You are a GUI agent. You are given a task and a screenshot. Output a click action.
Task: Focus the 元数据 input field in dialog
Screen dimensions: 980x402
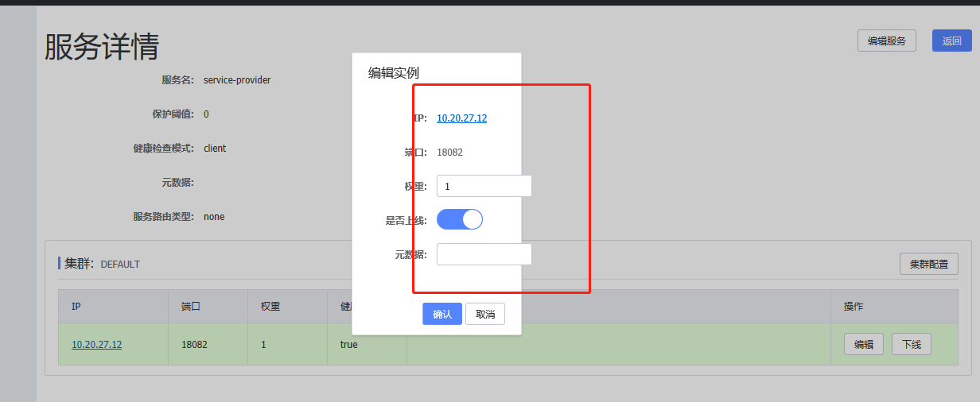[x=484, y=254]
